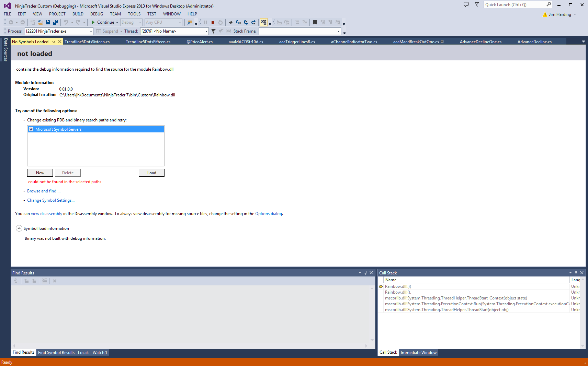Open the Thread dropdown
588x366 pixels.
(206, 31)
